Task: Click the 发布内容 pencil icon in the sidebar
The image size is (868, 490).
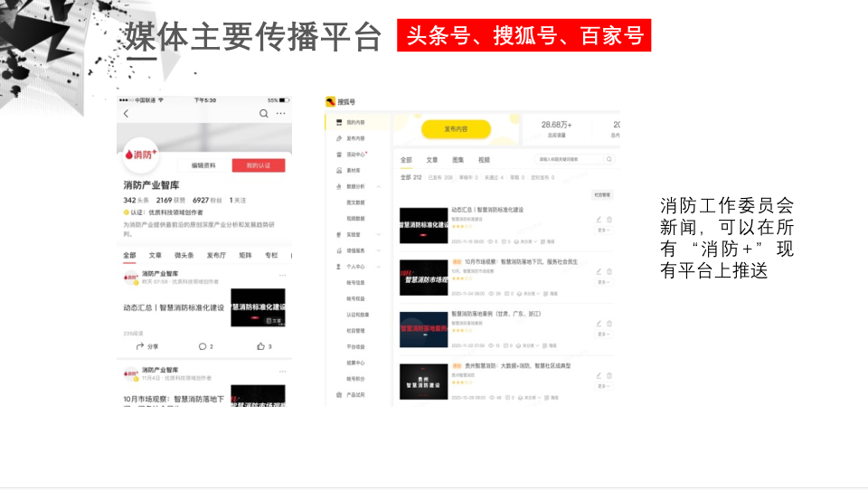Action: point(339,138)
